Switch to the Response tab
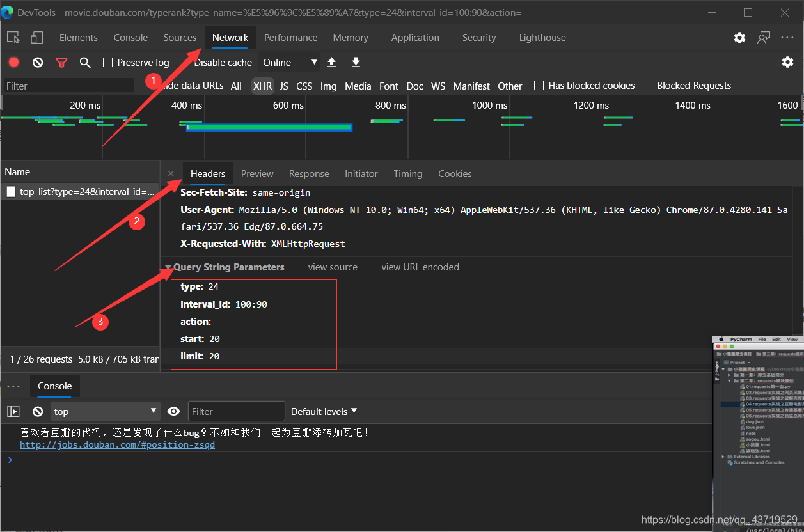Image resolution: width=804 pixels, height=532 pixels. tap(309, 173)
